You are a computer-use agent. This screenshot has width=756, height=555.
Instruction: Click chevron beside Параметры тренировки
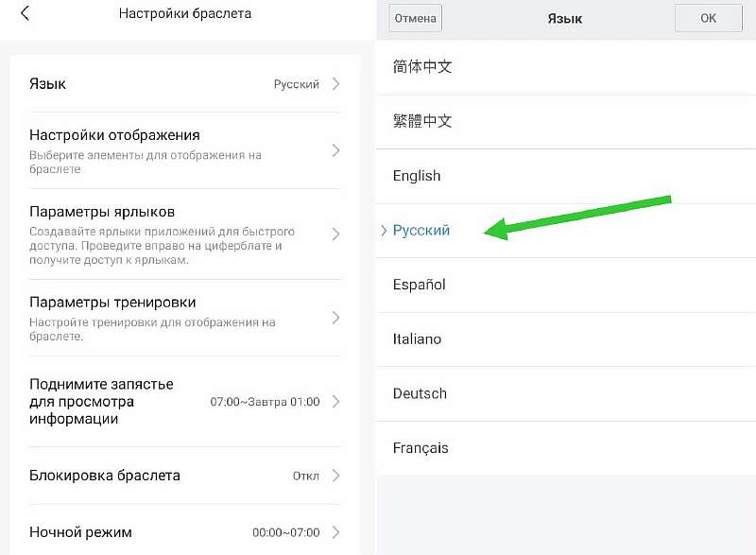pos(335,318)
